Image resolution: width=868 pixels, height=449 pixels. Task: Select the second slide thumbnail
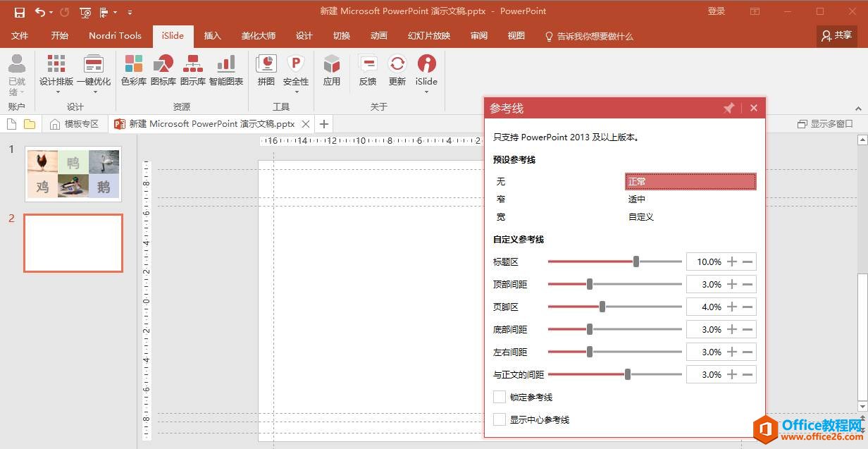pyautogui.click(x=73, y=242)
